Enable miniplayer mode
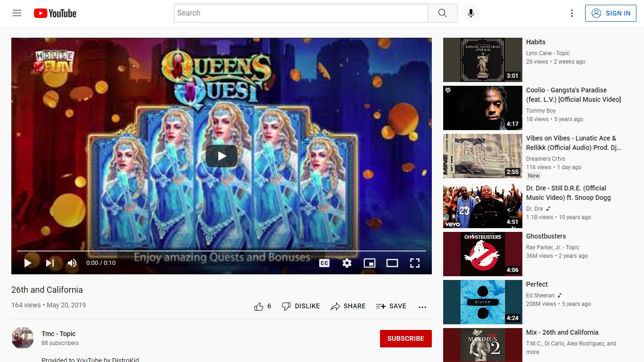 tap(370, 263)
